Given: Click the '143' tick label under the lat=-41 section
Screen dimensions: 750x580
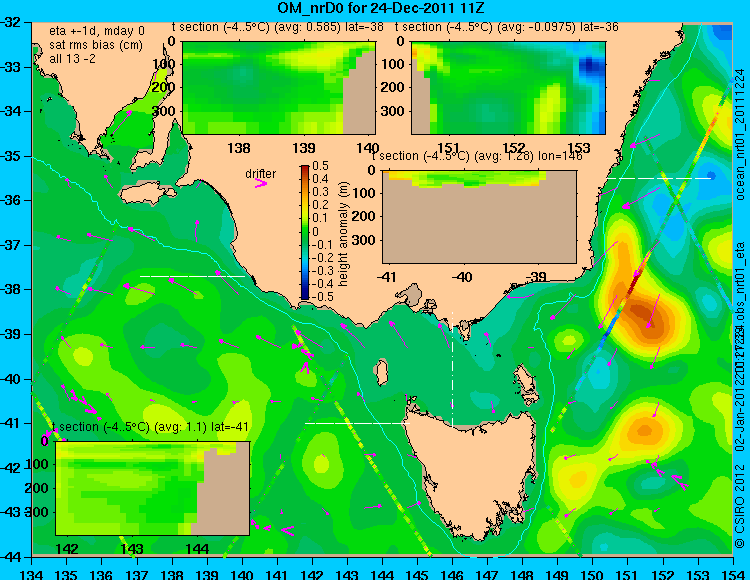Looking at the screenshot, I should point(132,548).
